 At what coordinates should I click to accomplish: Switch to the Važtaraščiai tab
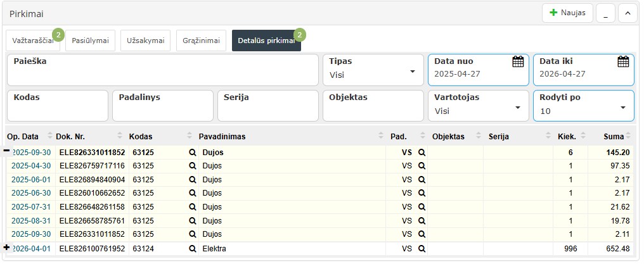[x=33, y=41]
